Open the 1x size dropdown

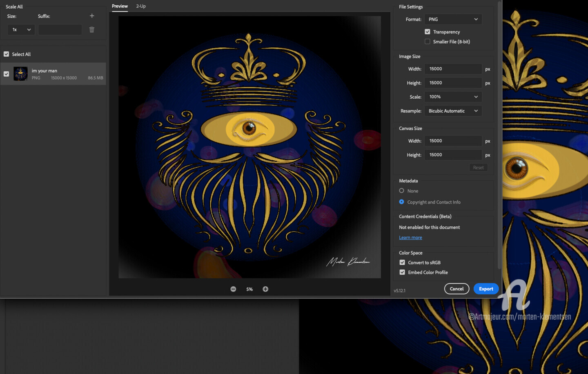coord(21,29)
